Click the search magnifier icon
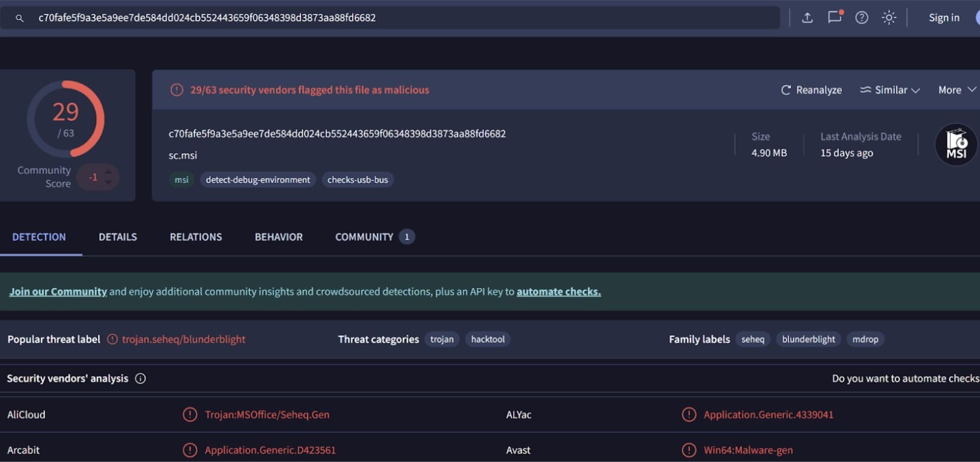This screenshot has height=462, width=980. [x=19, y=18]
